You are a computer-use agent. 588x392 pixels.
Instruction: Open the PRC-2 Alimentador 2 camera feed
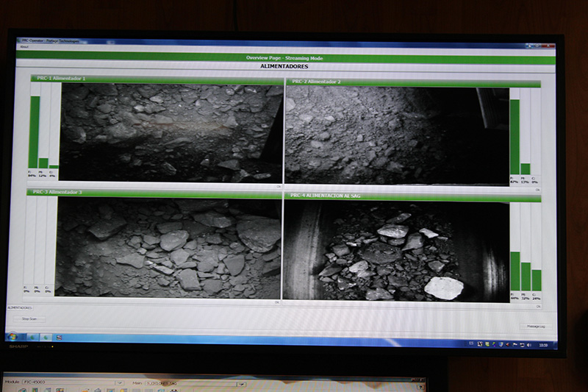(397, 136)
